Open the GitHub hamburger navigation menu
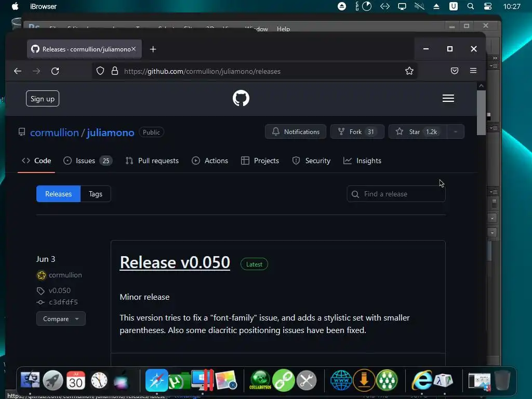This screenshot has width=532, height=399. point(448,98)
